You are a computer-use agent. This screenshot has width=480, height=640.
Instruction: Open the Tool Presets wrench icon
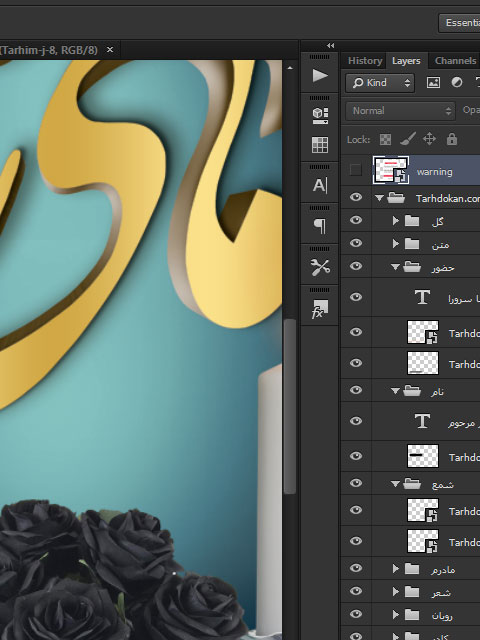pos(320,267)
